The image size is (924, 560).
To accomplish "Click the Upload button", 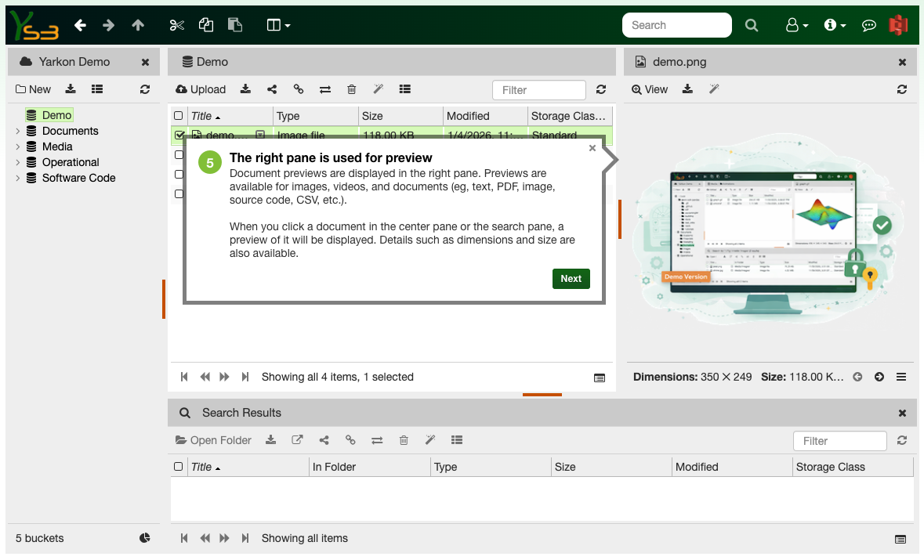I will (x=201, y=89).
